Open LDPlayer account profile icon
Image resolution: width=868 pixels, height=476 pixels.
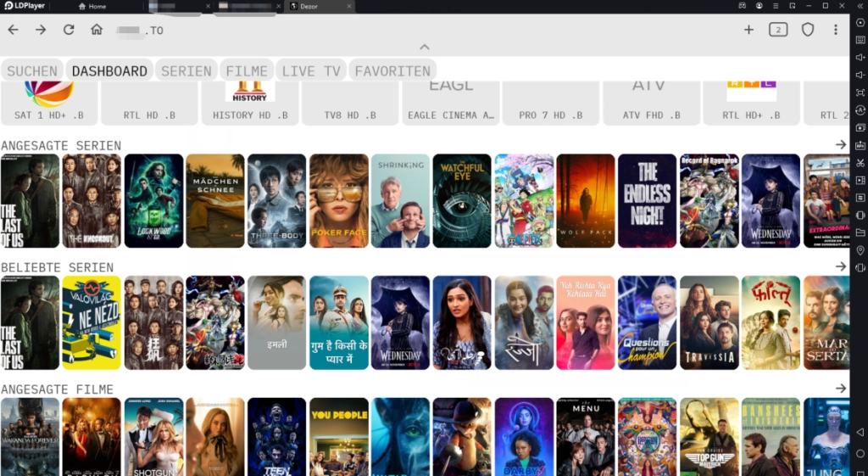tap(759, 6)
